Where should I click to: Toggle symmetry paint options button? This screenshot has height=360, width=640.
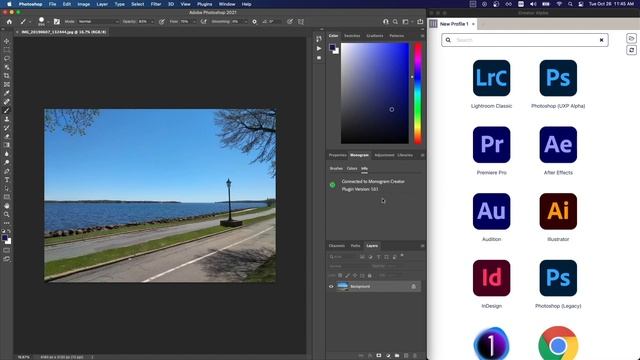tap(301, 22)
